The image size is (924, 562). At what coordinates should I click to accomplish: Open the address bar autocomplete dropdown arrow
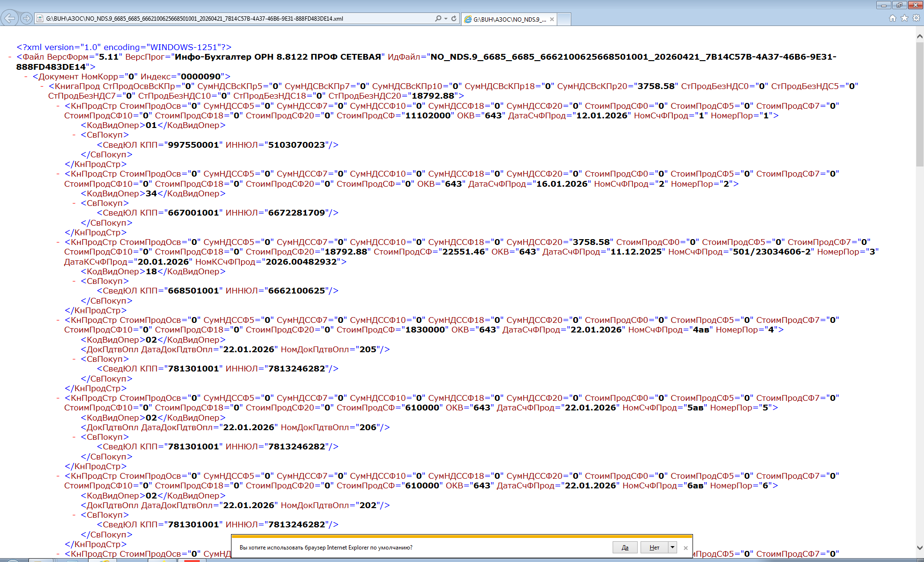446,18
